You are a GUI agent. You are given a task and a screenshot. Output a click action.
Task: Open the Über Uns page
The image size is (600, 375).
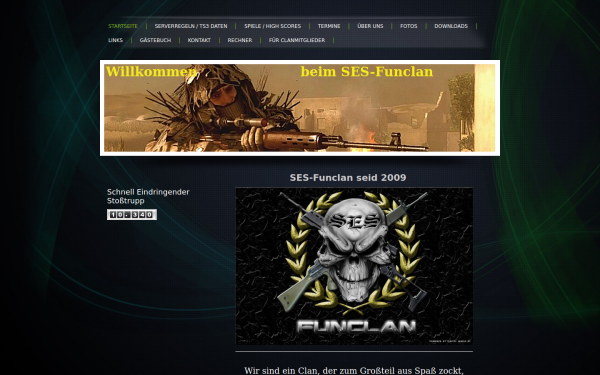[x=370, y=26]
